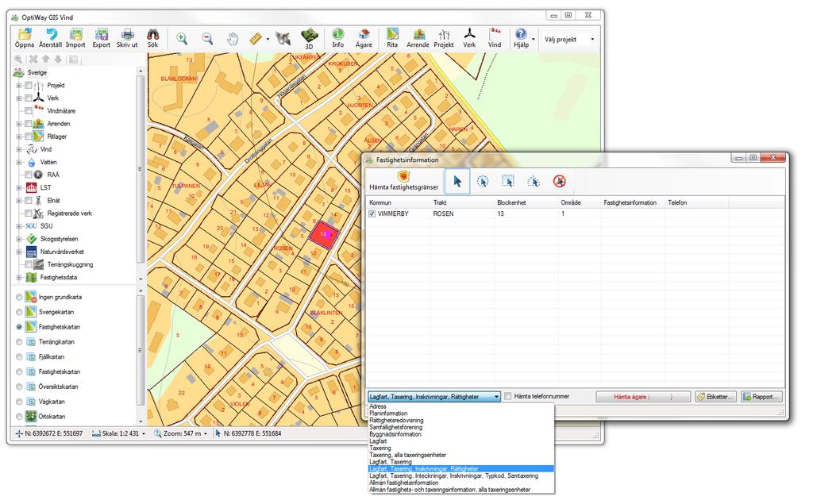Click the Hjälp question mark icon
The width and height of the screenshot is (813, 504).
[521, 34]
